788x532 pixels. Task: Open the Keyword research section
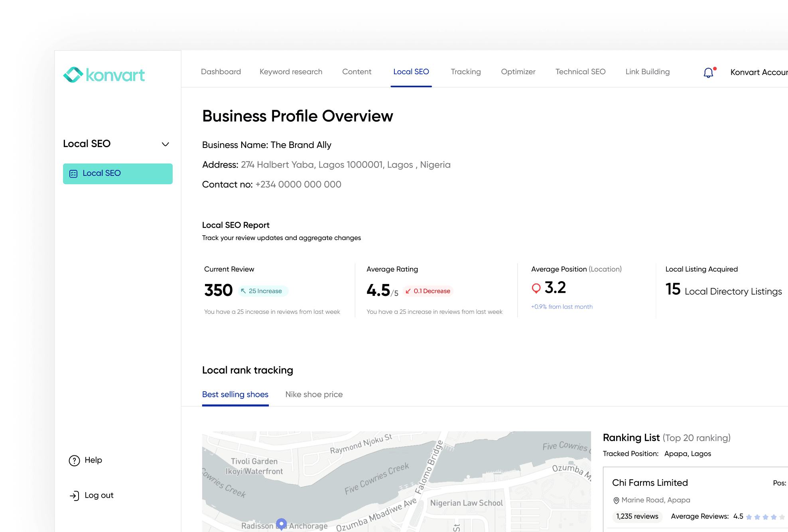[x=291, y=72]
